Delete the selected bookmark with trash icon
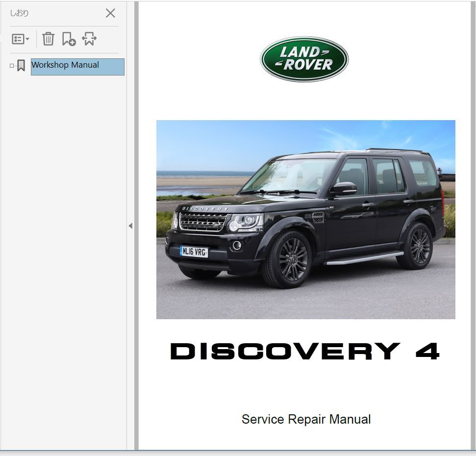476x456 pixels. [x=48, y=39]
